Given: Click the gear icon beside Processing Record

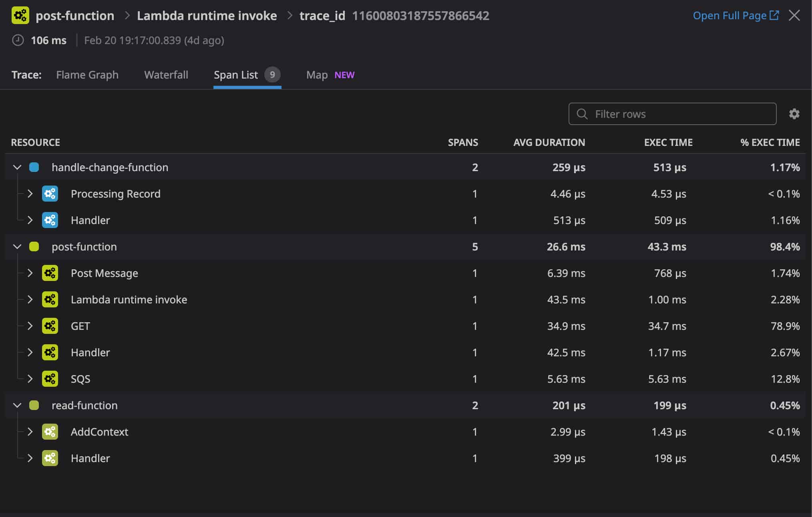Looking at the screenshot, I should coord(50,194).
